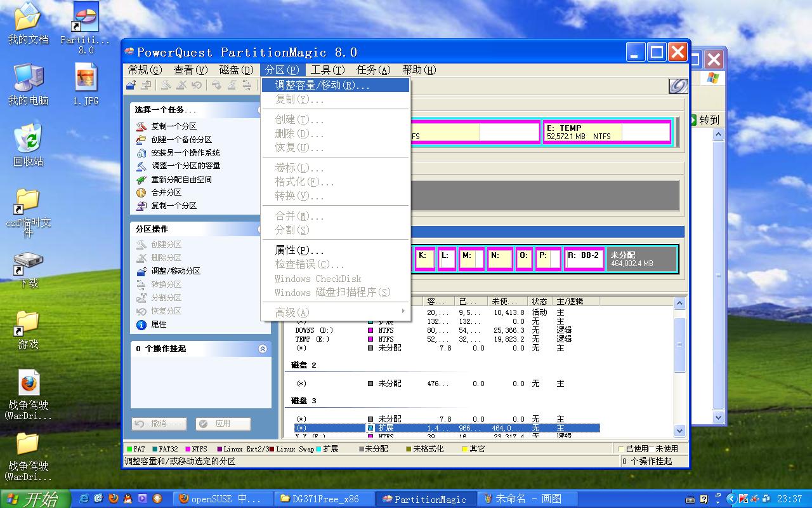
Task: Open 我的电脑 desktop icon
Action: pos(28,83)
